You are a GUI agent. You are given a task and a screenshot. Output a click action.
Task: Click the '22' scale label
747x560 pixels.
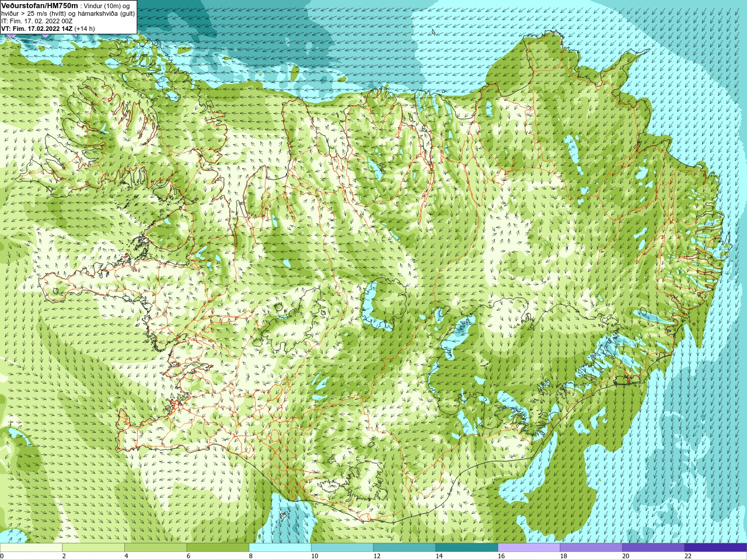(688, 556)
